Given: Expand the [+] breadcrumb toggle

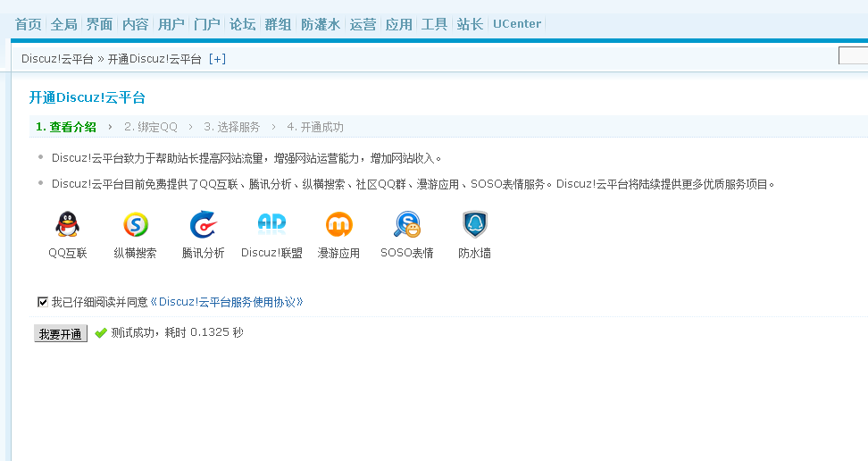Looking at the screenshot, I should [217, 59].
